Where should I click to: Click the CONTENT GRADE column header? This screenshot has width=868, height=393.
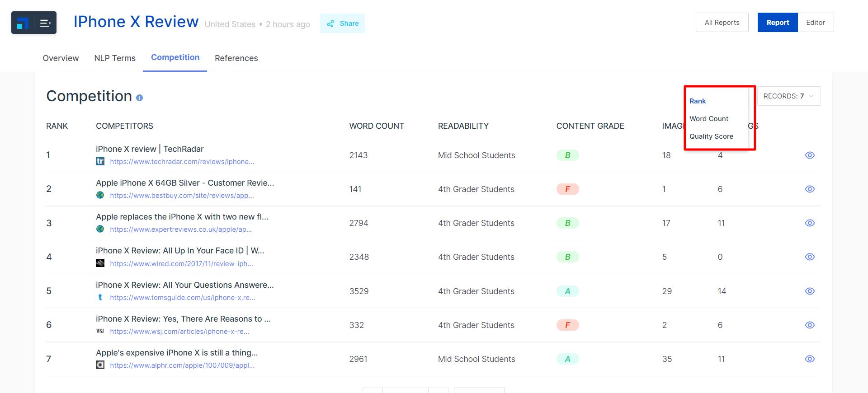590,126
